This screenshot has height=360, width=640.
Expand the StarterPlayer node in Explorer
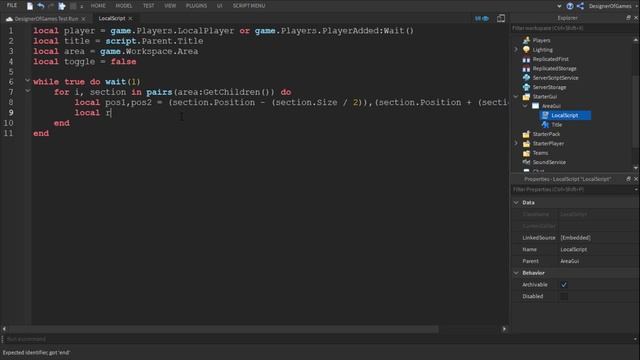click(x=516, y=143)
